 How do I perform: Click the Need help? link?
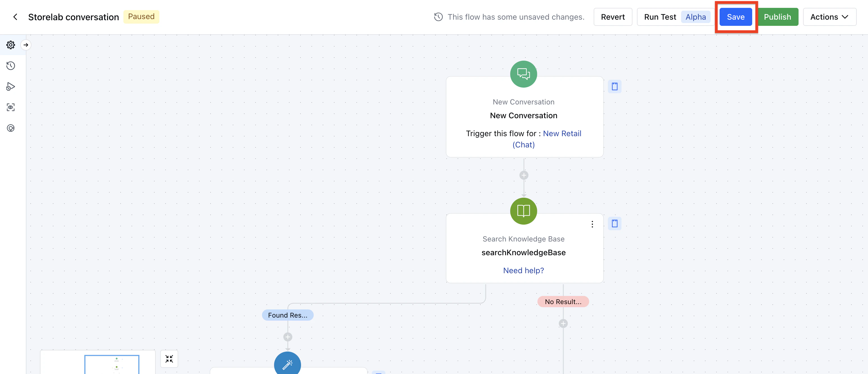523,270
